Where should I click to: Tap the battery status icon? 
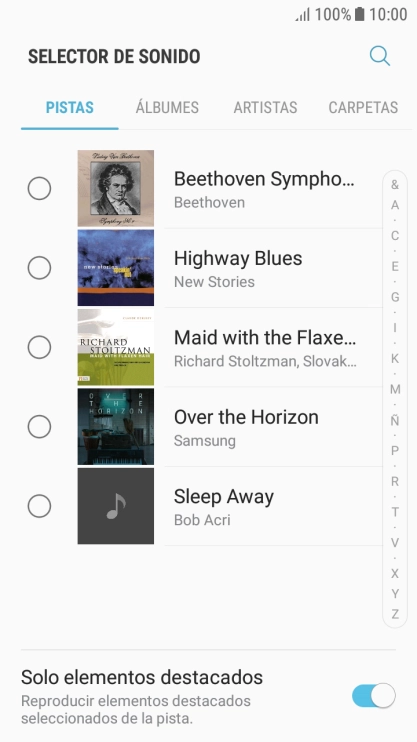point(360,14)
